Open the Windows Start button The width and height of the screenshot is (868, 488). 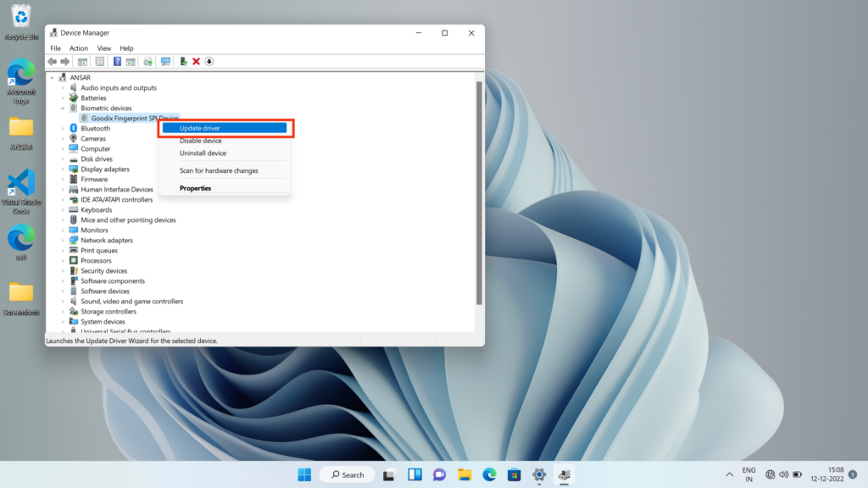click(x=304, y=474)
